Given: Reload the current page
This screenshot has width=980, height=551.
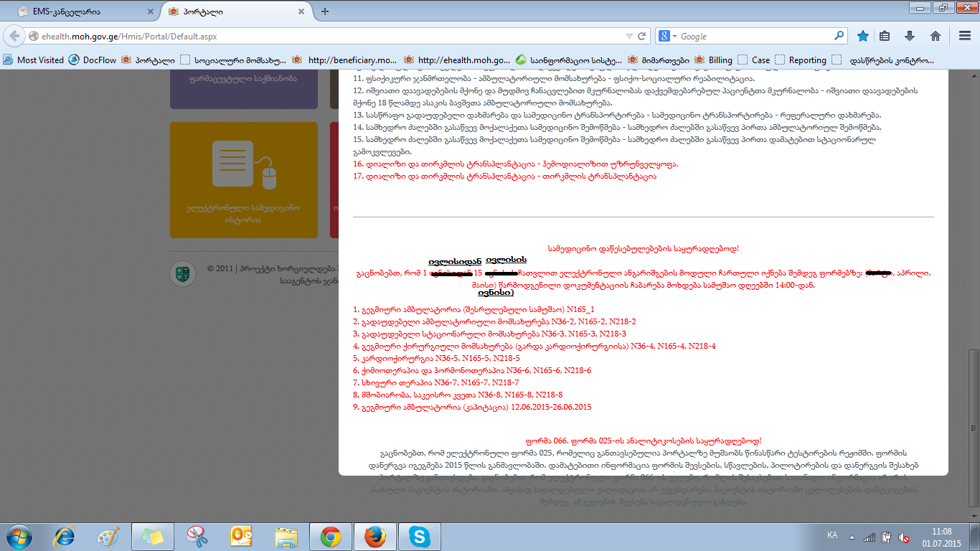Looking at the screenshot, I should (x=641, y=36).
